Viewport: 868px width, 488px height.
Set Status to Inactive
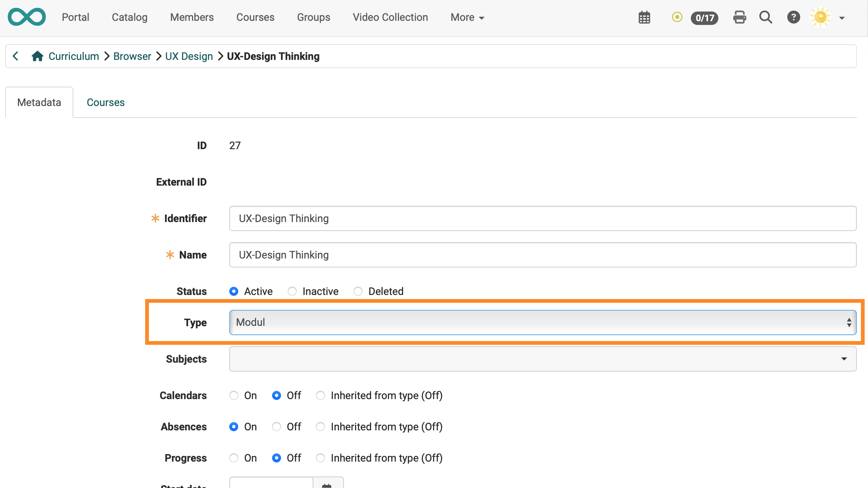pyautogui.click(x=292, y=291)
